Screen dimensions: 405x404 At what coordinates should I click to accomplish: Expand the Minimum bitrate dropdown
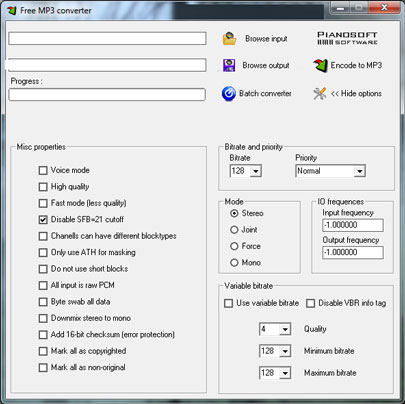tap(285, 351)
